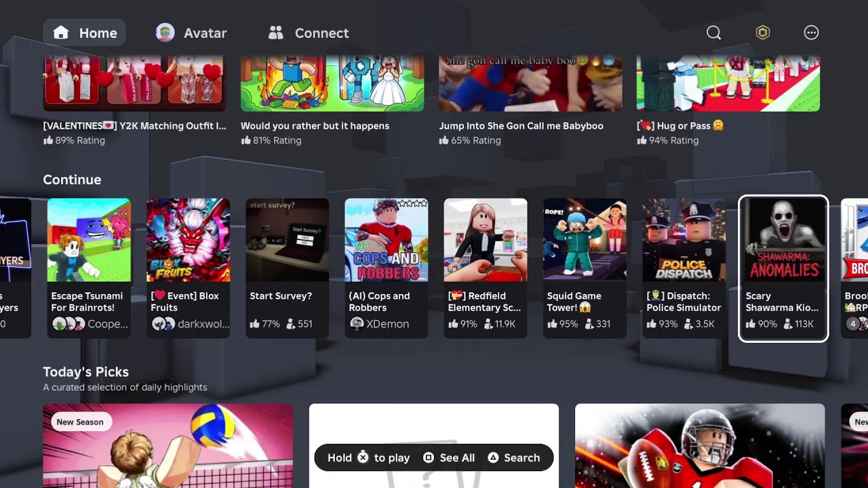Open the Home tab
The image size is (868, 488).
tap(84, 33)
